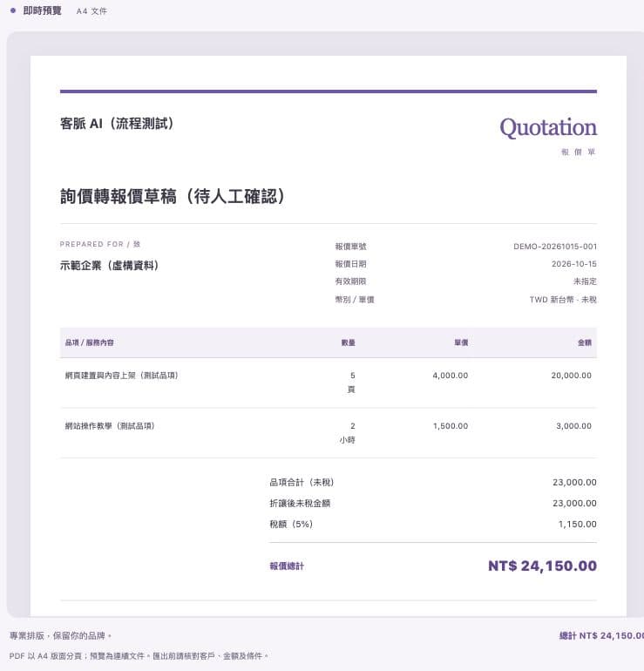Click amount 3,000.00
The width and height of the screenshot is (644, 671).
tap(573, 426)
